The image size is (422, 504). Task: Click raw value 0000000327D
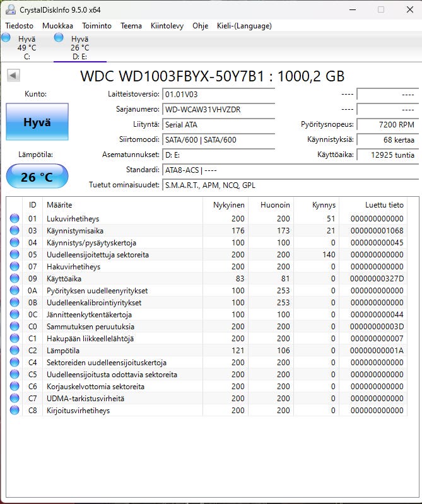377,279
